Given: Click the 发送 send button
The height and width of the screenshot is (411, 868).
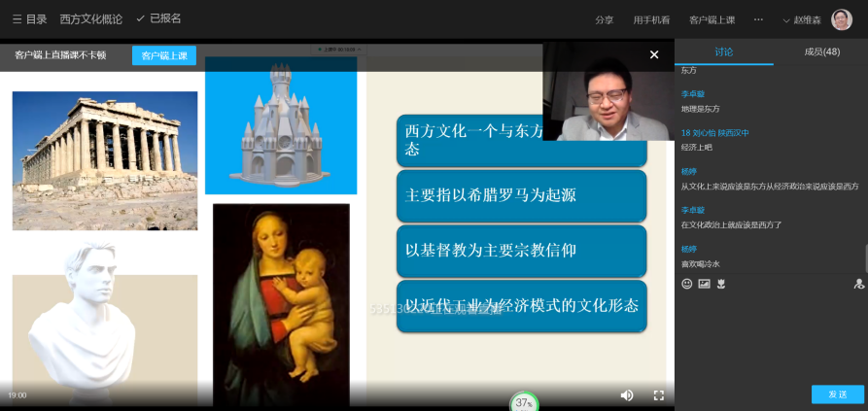Looking at the screenshot, I should (838, 394).
